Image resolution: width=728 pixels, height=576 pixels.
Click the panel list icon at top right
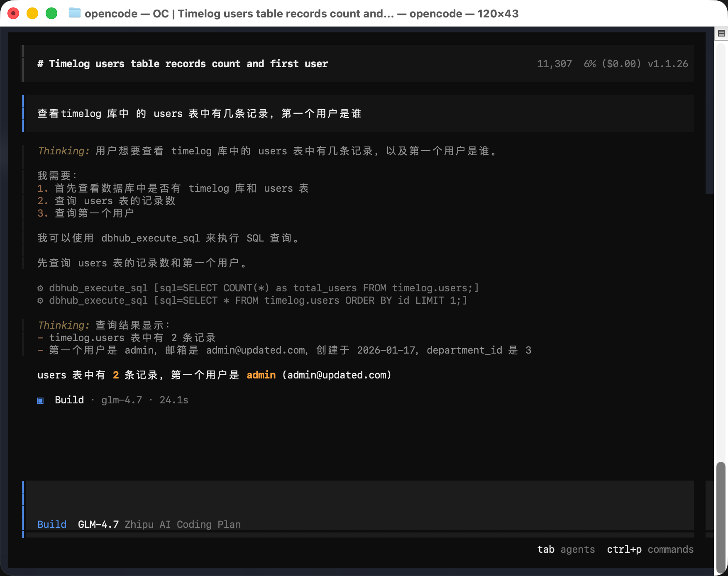721,33
